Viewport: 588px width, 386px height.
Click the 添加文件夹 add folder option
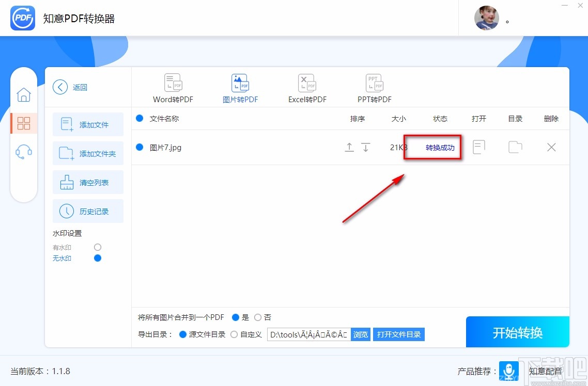[x=88, y=153]
